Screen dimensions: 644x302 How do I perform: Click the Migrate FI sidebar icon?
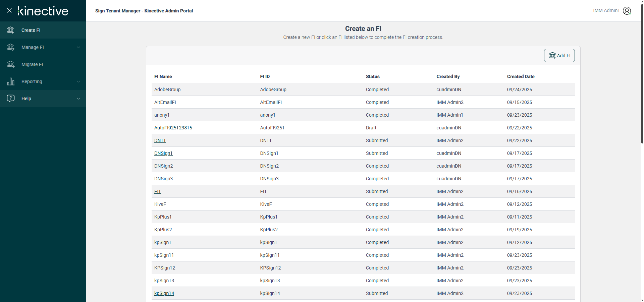coord(11,64)
